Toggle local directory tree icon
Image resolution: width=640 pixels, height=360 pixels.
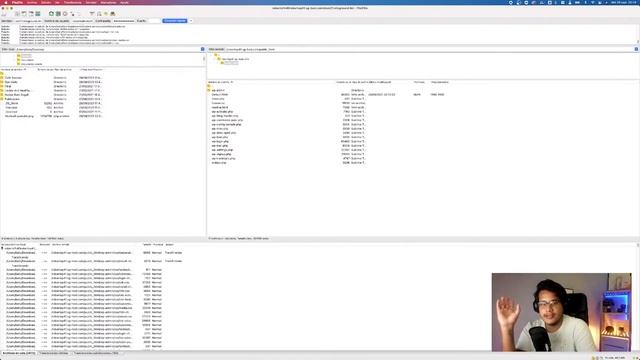click(24, 14)
